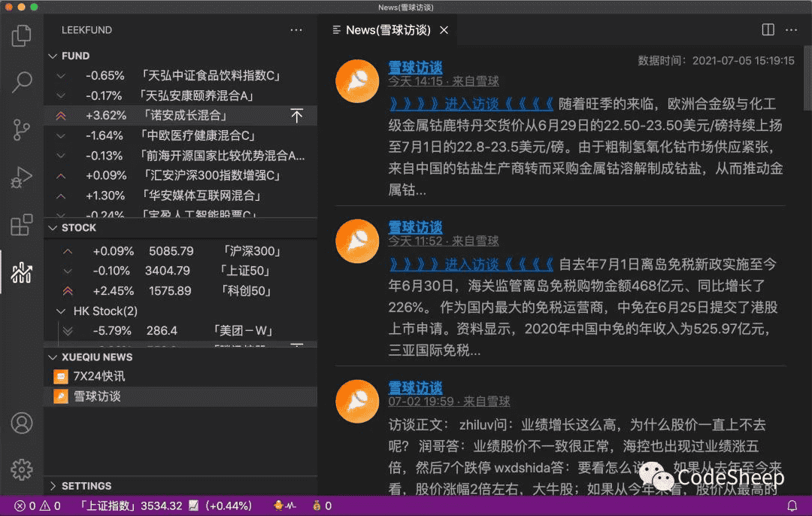Click the editor vertical scrollbar
812x516 pixels.
tap(807, 77)
